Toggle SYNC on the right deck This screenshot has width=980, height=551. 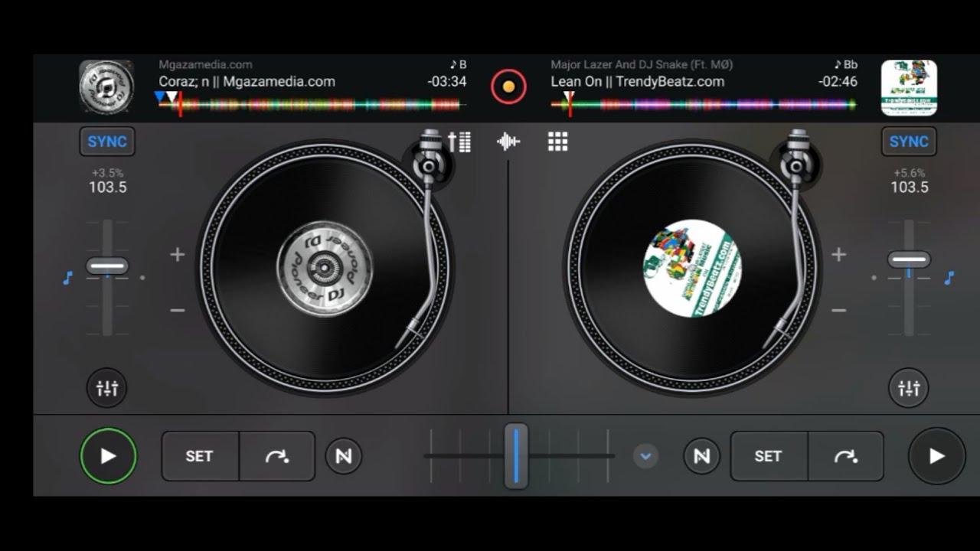pos(909,142)
